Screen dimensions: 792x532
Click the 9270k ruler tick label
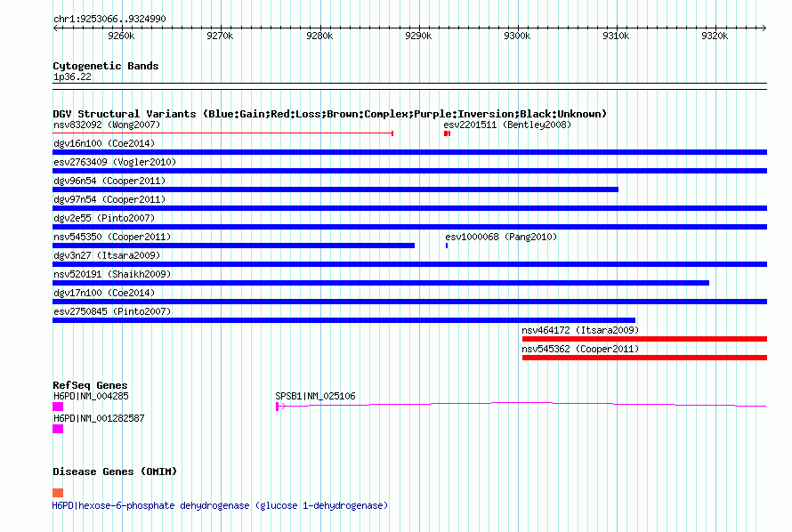[220, 36]
